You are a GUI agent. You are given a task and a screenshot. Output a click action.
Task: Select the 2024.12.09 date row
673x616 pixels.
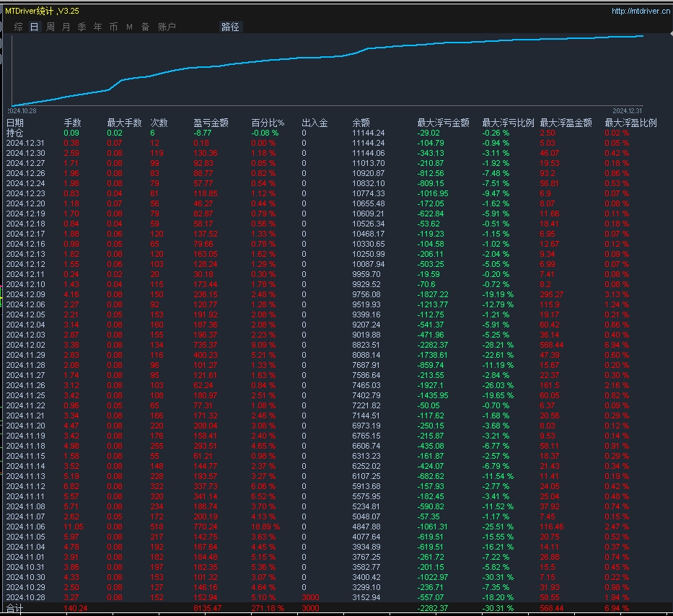[x=25, y=294]
